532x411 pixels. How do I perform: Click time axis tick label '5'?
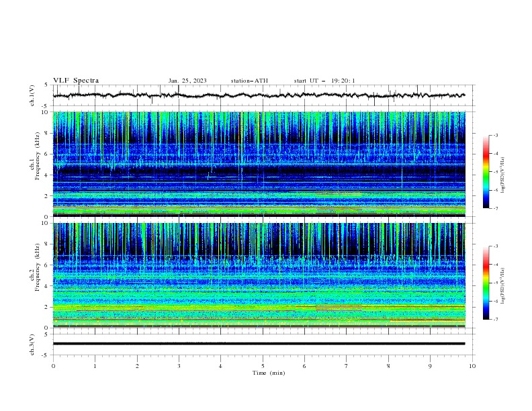point(263,366)
